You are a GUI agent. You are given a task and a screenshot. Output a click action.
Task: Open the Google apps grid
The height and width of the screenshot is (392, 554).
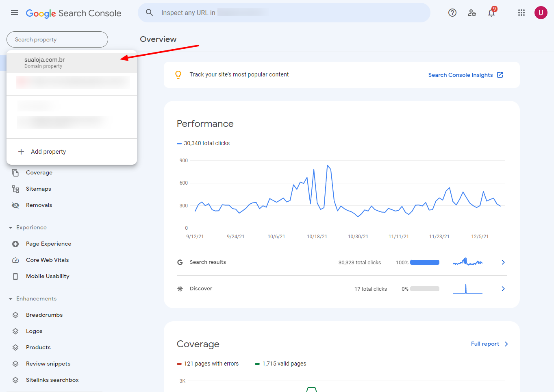[521, 13]
